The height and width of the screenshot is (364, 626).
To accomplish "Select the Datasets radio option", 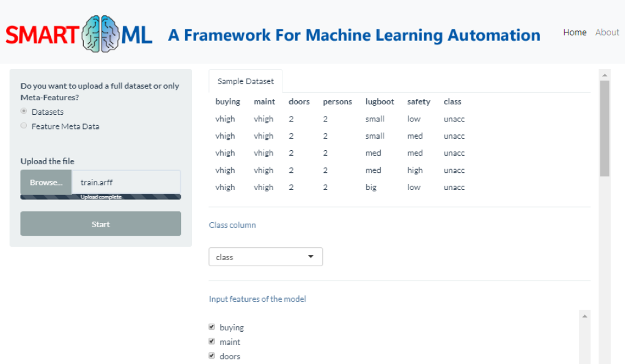I will tap(24, 111).
